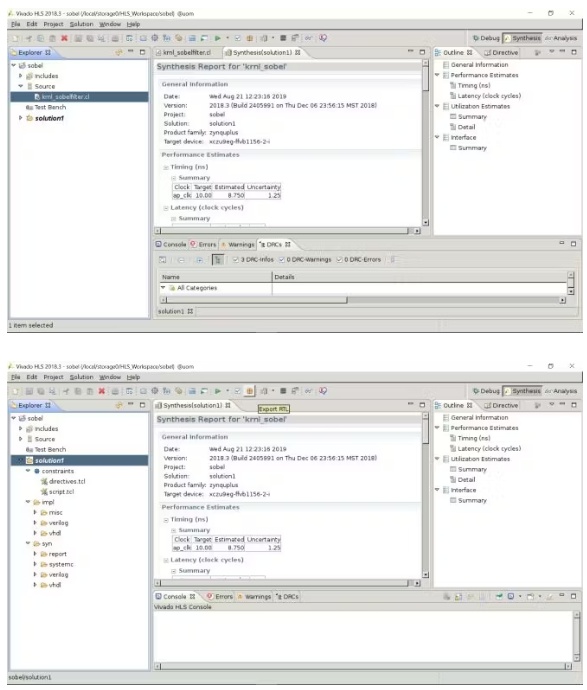Switch to the kml_sobelfilter.cl editor tab

(183, 53)
